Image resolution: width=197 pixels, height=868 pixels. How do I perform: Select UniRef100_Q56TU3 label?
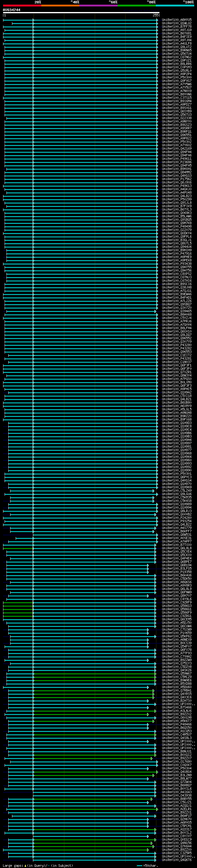coord(177,115)
